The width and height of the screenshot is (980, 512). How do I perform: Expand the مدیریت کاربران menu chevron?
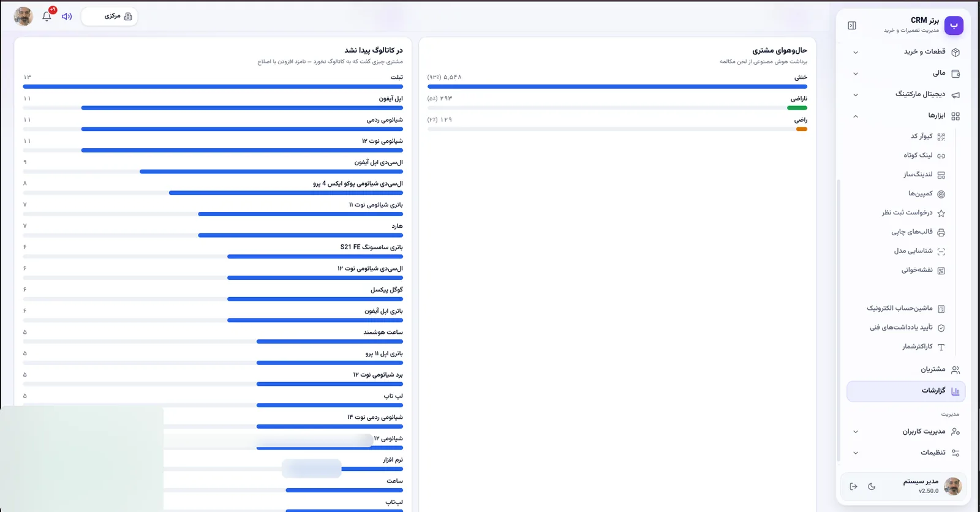856,432
